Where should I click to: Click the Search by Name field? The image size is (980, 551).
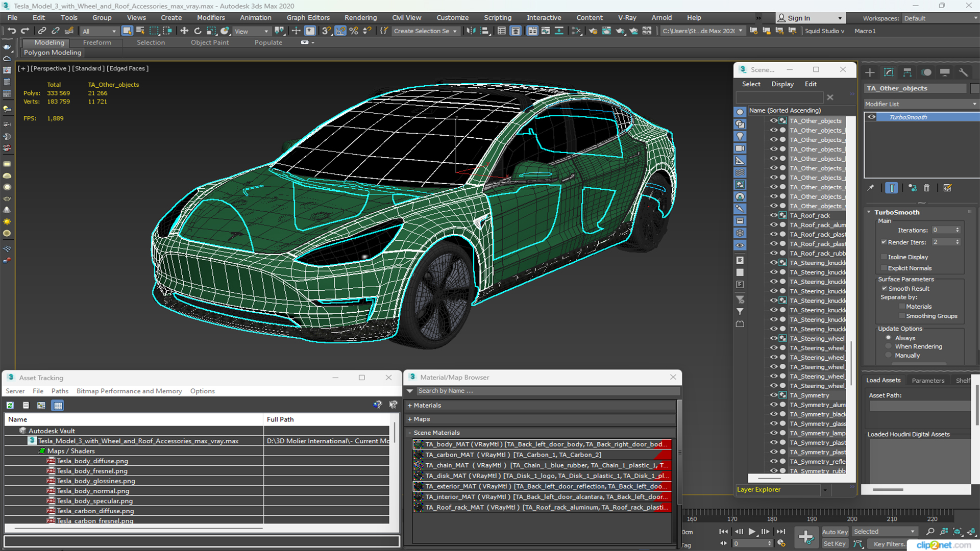548,391
